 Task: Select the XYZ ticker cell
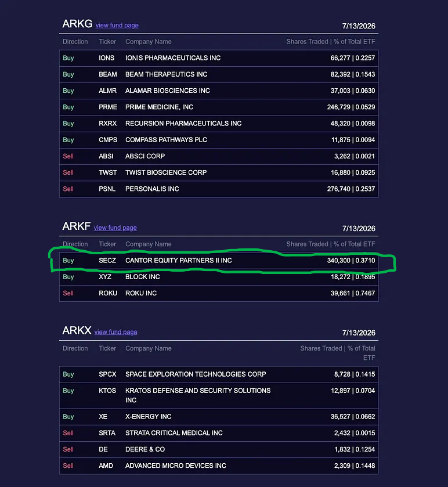[105, 277]
